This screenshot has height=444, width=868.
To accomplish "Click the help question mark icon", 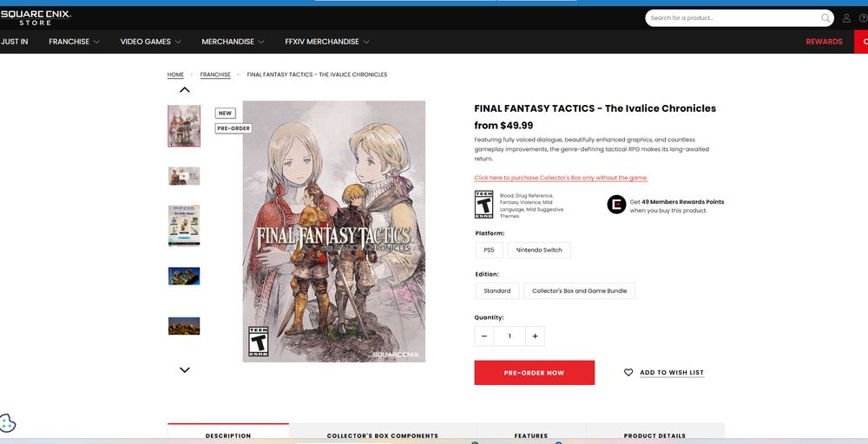I will click(x=863, y=17).
